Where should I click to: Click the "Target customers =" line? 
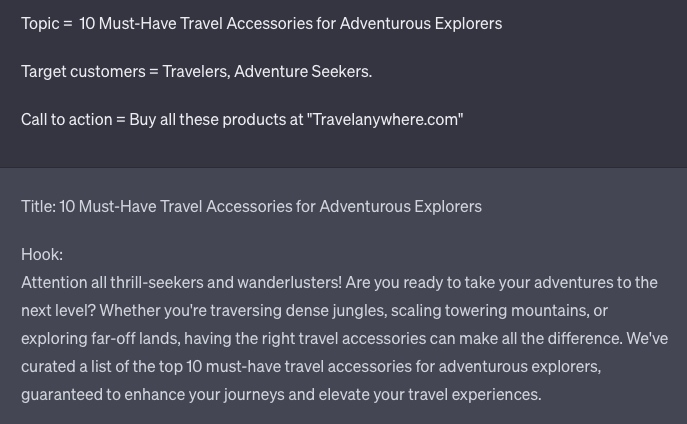[197, 71]
